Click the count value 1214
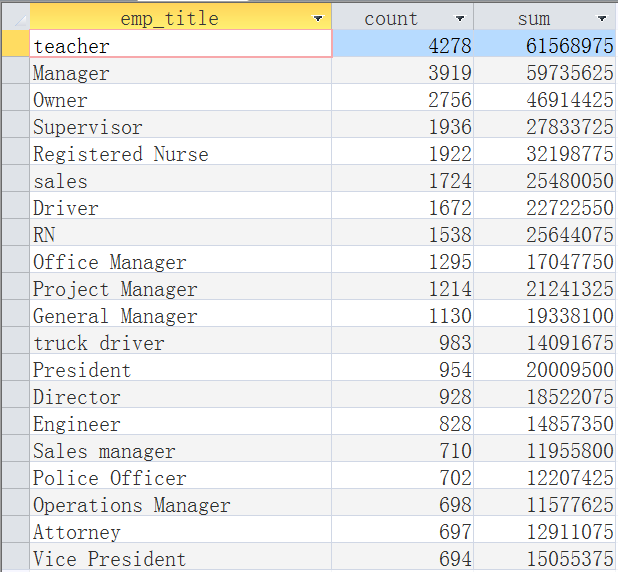Viewport: 618px width, 572px height. point(450,289)
